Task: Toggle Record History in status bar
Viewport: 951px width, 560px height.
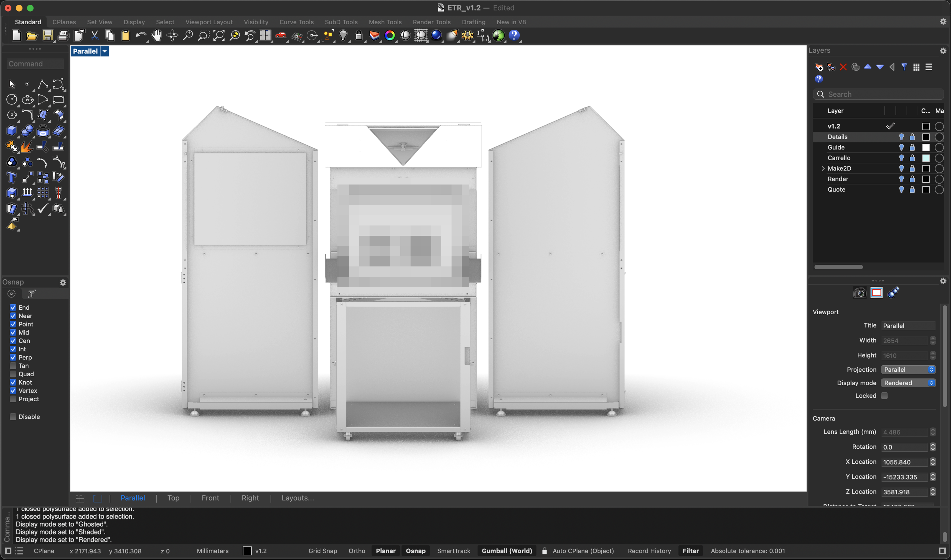Action: [649, 551]
